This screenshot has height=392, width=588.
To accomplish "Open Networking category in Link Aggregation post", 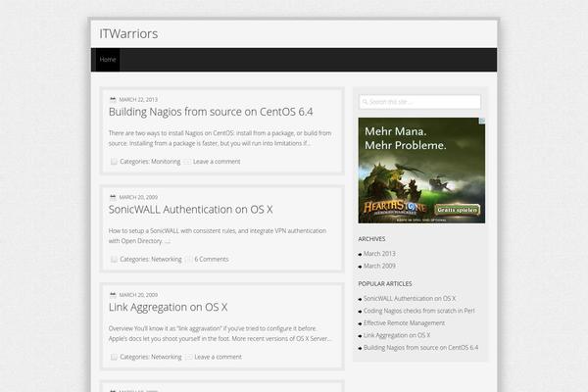I will click(x=167, y=357).
